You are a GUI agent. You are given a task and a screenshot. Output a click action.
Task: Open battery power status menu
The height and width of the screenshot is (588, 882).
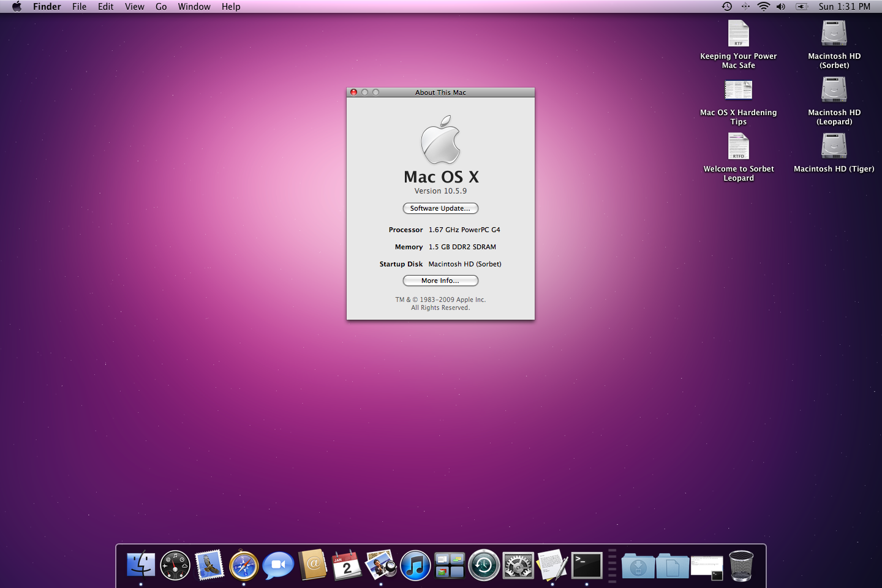pyautogui.click(x=802, y=7)
